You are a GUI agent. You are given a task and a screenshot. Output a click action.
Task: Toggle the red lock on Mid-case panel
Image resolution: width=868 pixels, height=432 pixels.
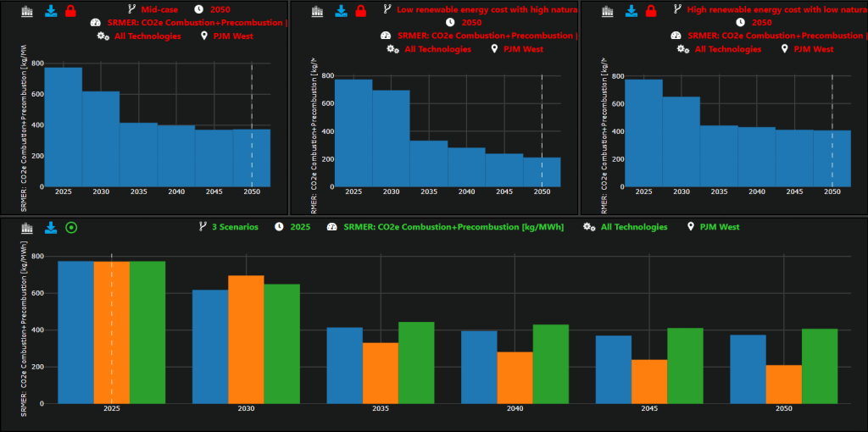coord(71,11)
